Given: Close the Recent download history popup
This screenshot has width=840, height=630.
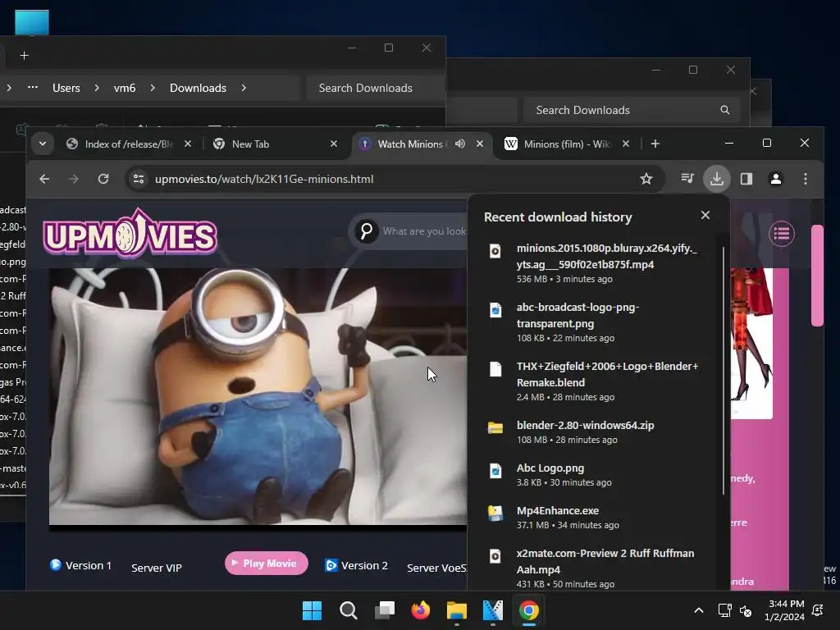Looking at the screenshot, I should pyautogui.click(x=705, y=215).
